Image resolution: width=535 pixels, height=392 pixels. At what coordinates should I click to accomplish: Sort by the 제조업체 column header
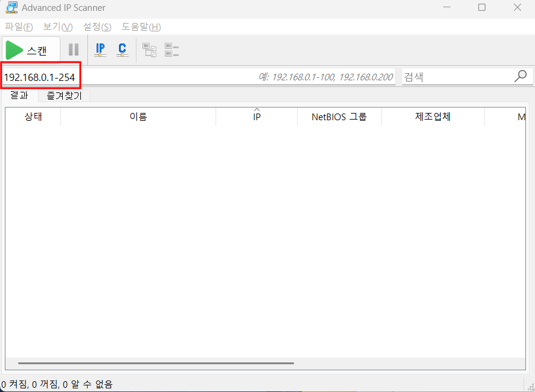pos(432,117)
